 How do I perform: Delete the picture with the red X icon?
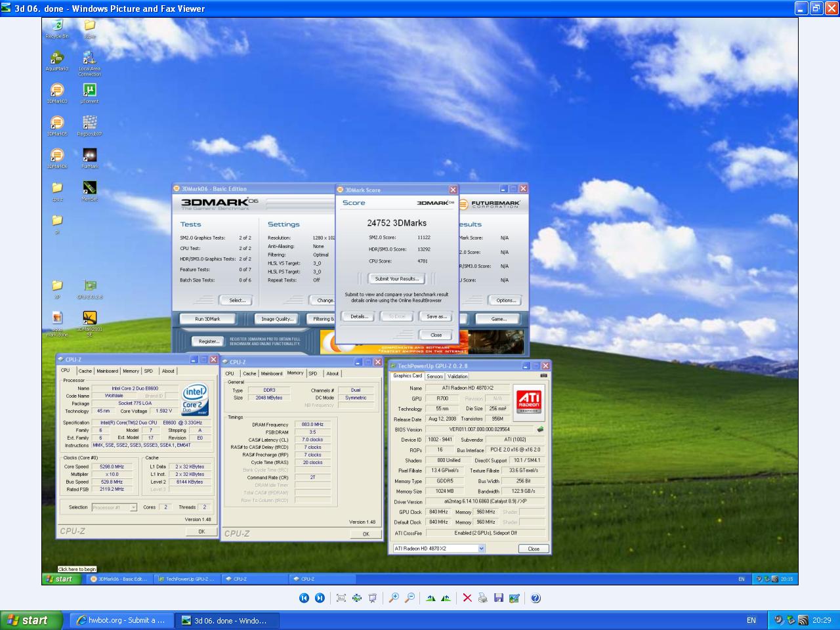pyautogui.click(x=467, y=598)
